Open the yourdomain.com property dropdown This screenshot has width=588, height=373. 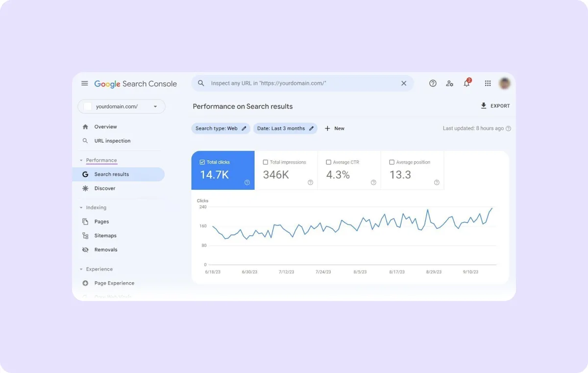tap(122, 106)
